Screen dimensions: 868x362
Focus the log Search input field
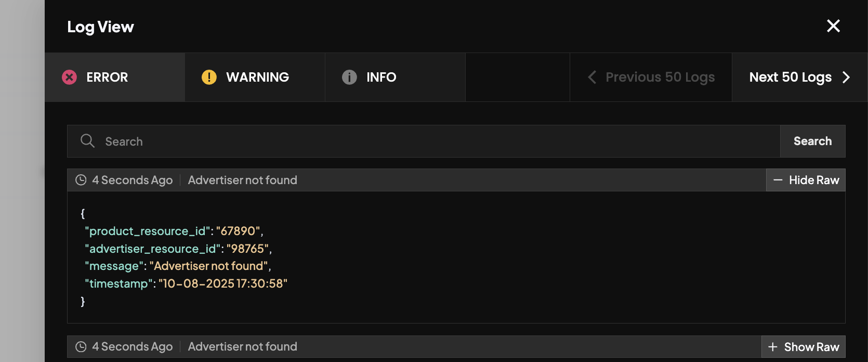coord(437,141)
